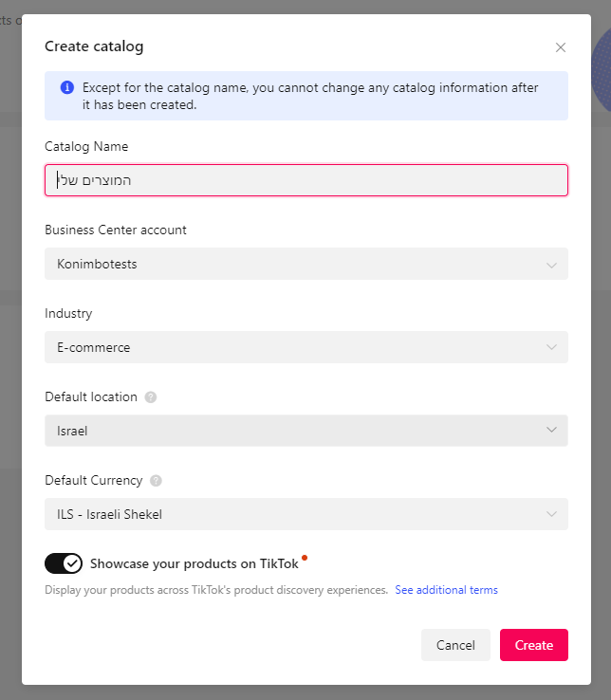
Task: Click help icon next to Default location
Action: coord(151,397)
